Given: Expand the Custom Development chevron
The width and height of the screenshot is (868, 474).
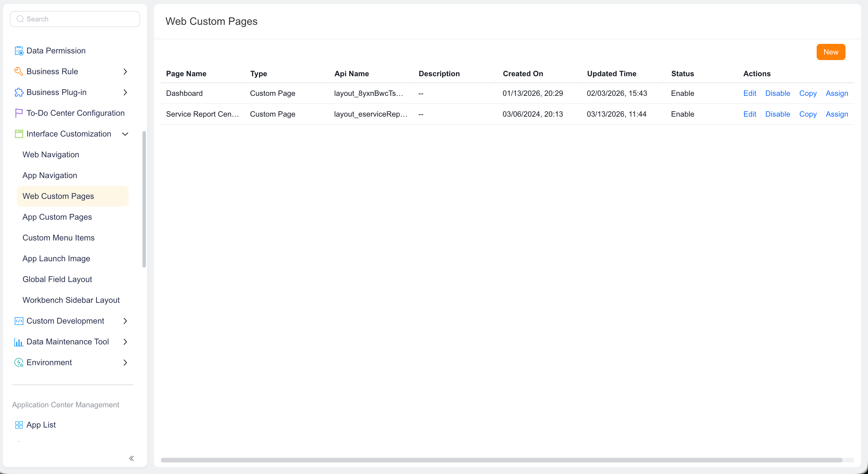Looking at the screenshot, I should pyautogui.click(x=125, y=321).
